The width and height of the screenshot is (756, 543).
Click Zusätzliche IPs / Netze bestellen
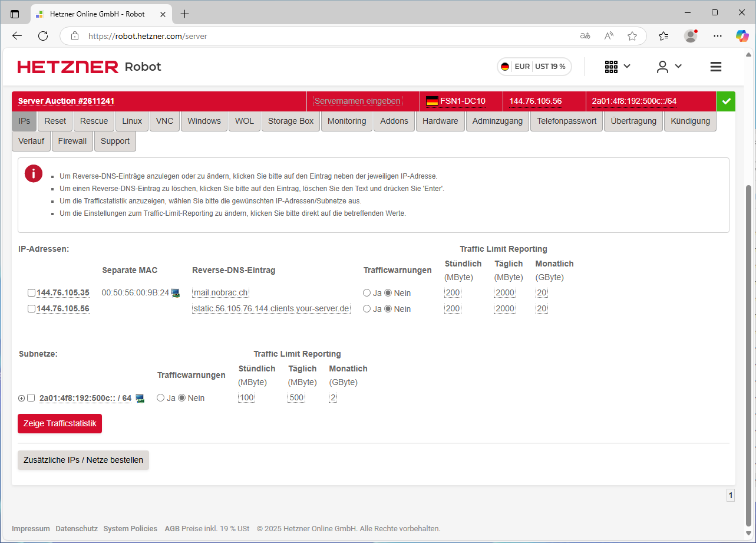coord(83,460)
